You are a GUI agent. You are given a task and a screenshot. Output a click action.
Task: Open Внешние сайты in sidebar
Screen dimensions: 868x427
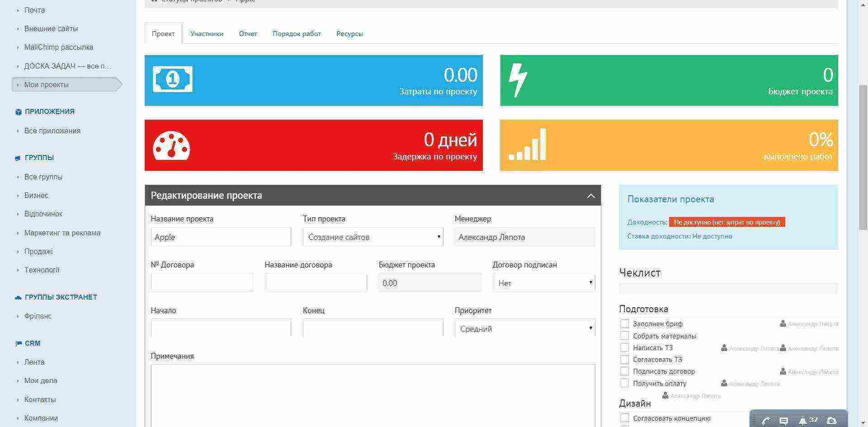(x=51, y=28)
